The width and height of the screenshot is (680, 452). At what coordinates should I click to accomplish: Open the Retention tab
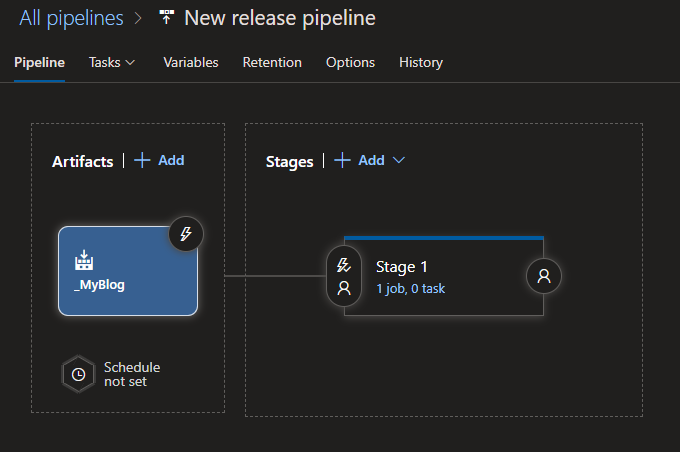coord(272,62)
